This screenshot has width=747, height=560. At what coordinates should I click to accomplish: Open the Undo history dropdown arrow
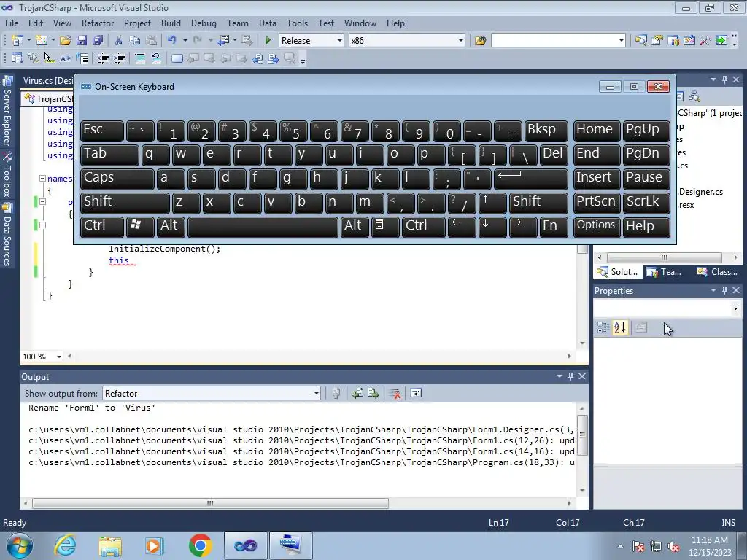coord(185,41)
